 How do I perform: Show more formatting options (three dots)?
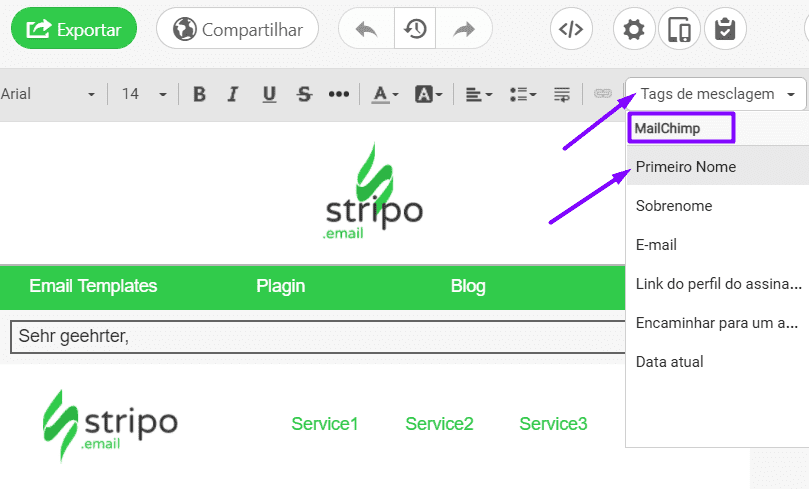[x=338, y=94]
